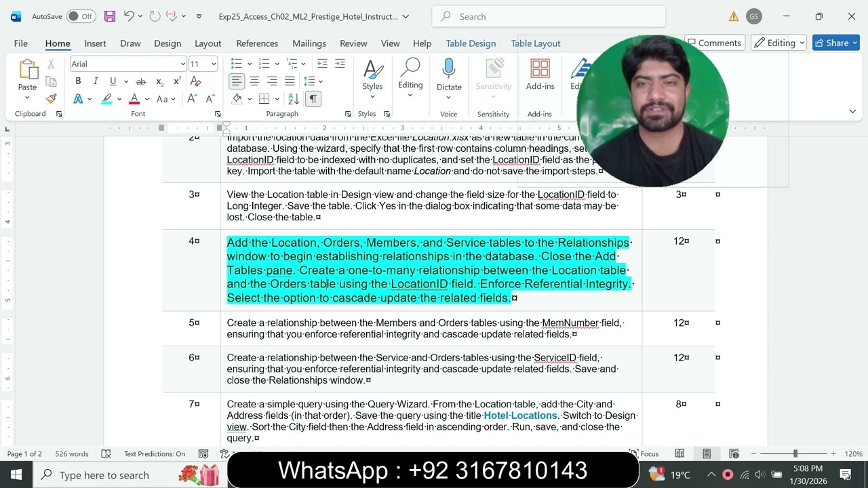Open the Editing mode dropdown
The width and height of the screenshot is (868, 488).
pos(778,43)
